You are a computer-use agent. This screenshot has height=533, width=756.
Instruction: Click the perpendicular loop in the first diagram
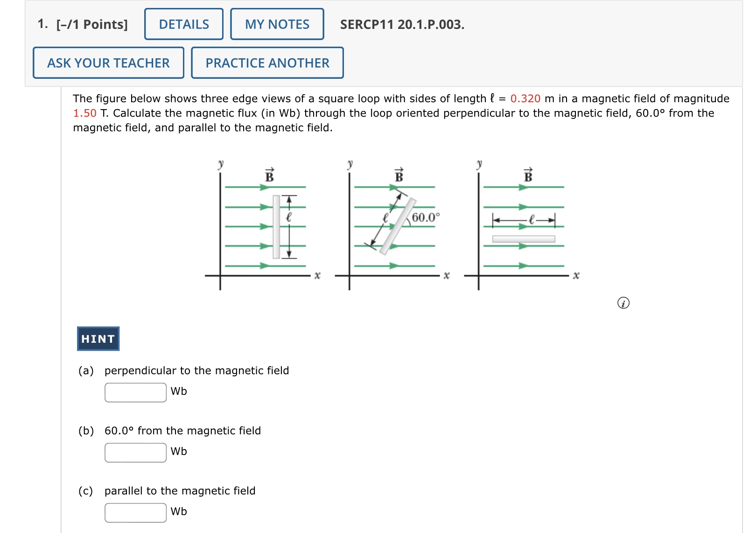point(276,226)
